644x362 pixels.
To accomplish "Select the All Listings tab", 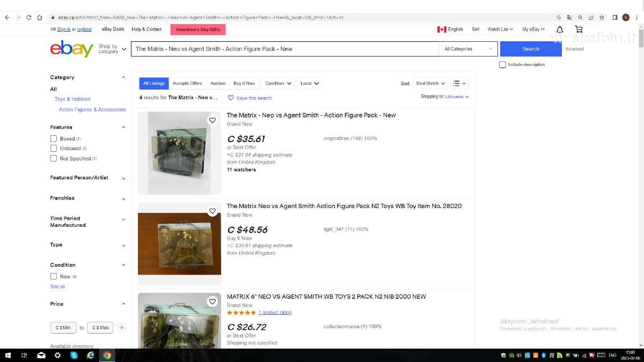I will 154,83.
